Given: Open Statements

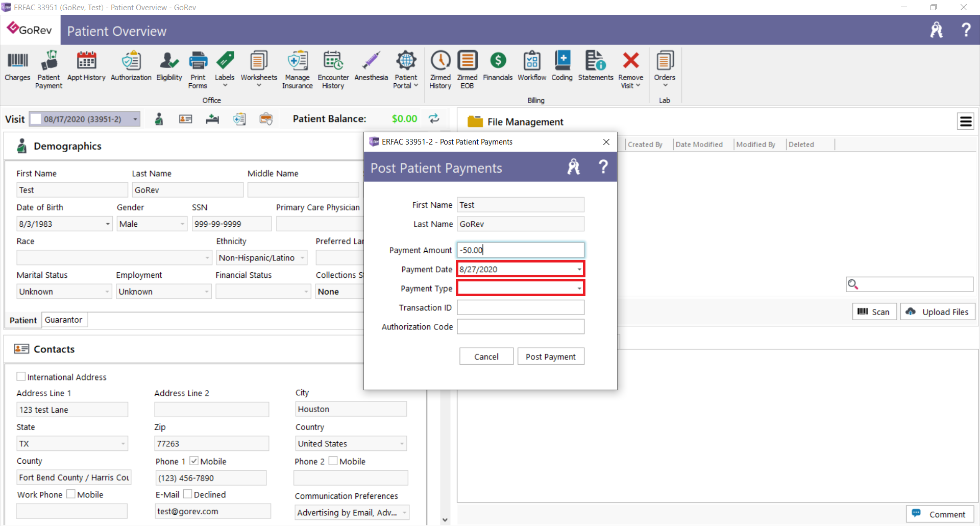Looking at the screenshot, I should 596,66.
